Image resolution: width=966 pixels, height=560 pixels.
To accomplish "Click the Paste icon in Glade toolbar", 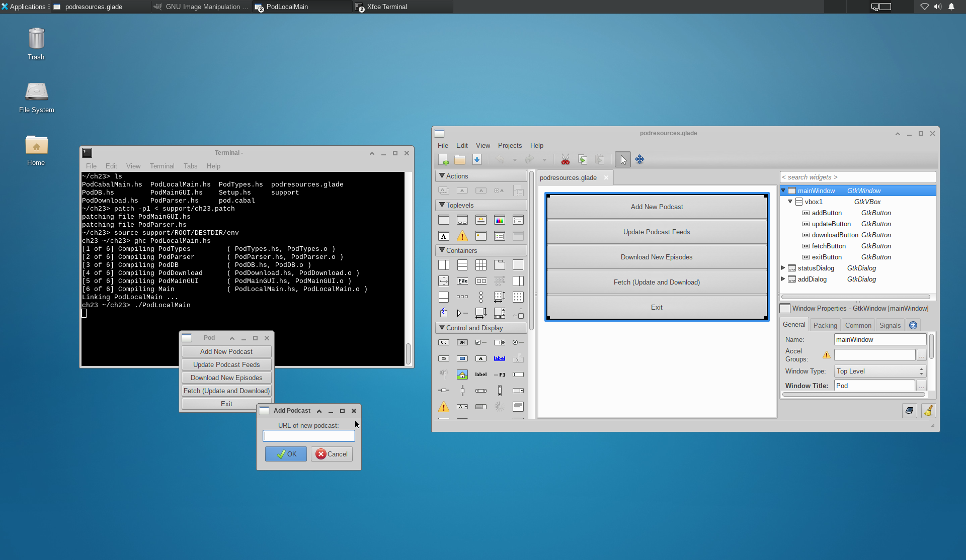I will 600,159.
